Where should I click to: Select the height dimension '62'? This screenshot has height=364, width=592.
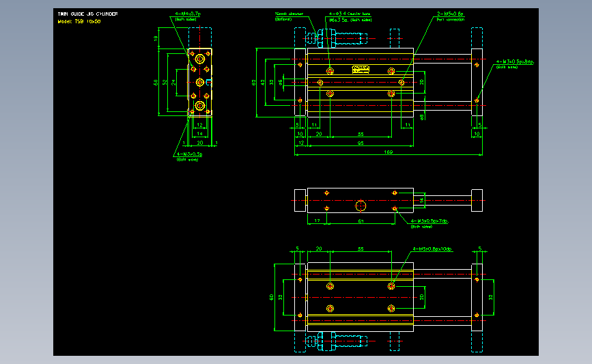[254, 83]
